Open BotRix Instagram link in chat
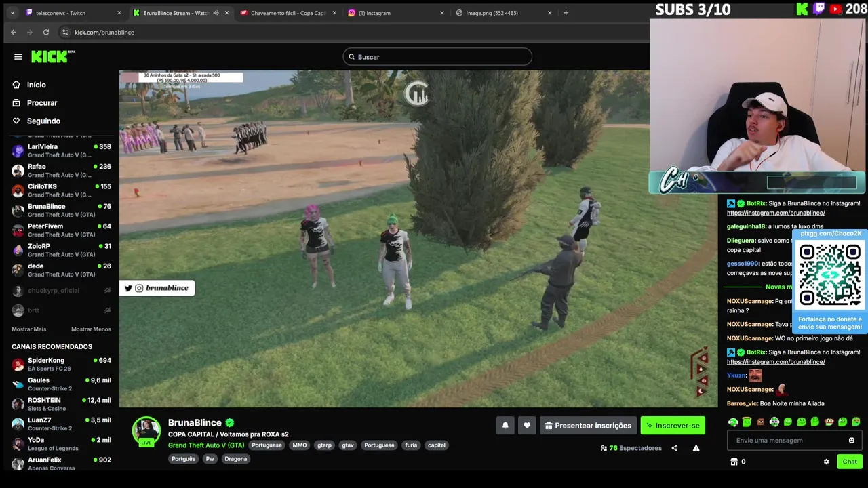This screenshot has height=488, width=868. coord(776,213)
